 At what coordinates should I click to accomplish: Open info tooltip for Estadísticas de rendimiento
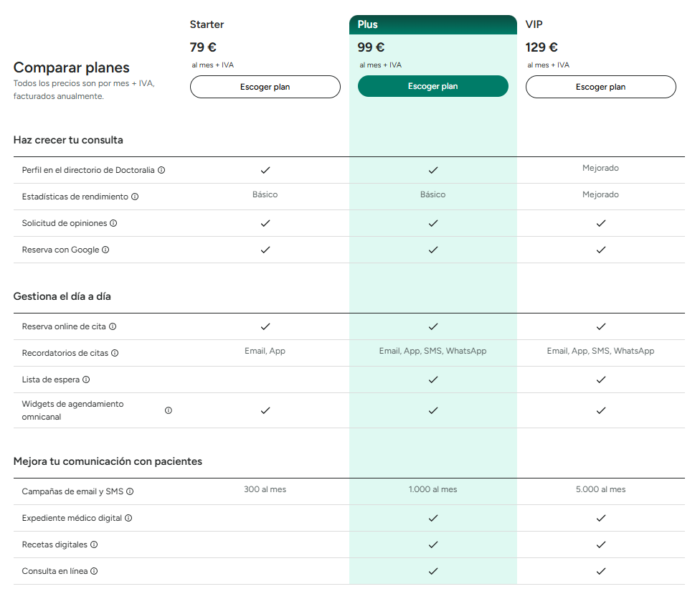[135, 197]
